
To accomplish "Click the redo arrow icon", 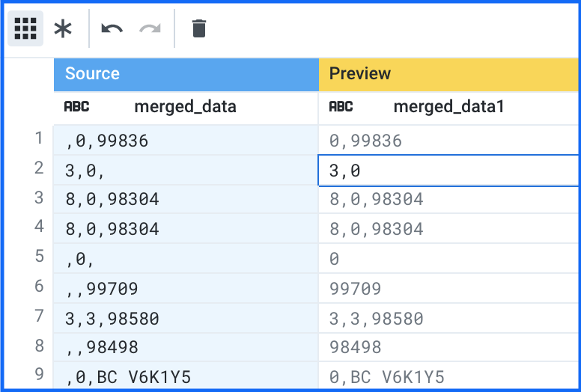I will pos(150,29).
